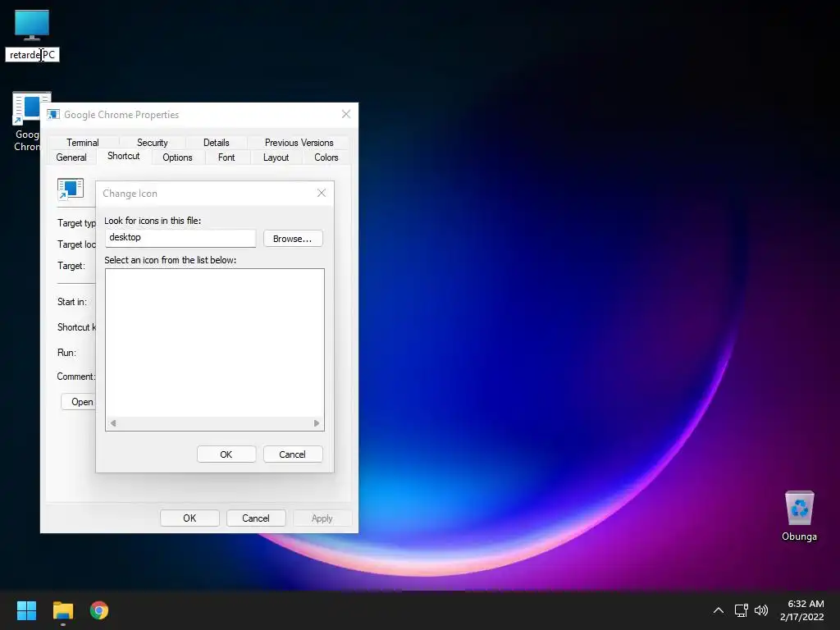Click the shortcut icon in Properties window

71,189
